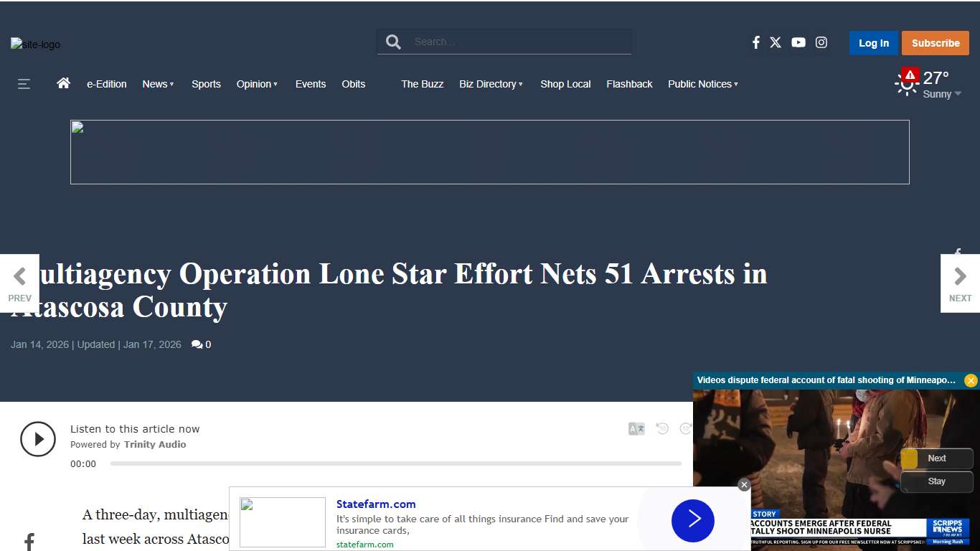The height and width of the screenshot is (551, 980).
Task: Open the Obits section
Action: coord(354,84)
